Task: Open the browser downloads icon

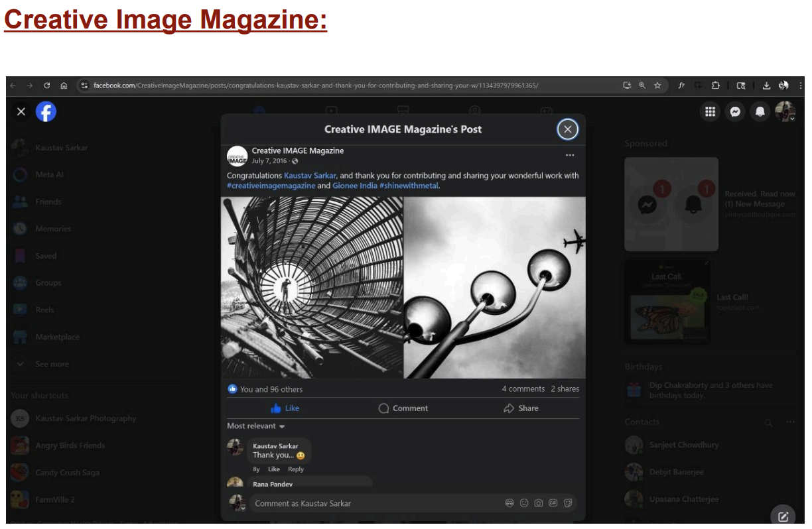Action: coord(767,86)
